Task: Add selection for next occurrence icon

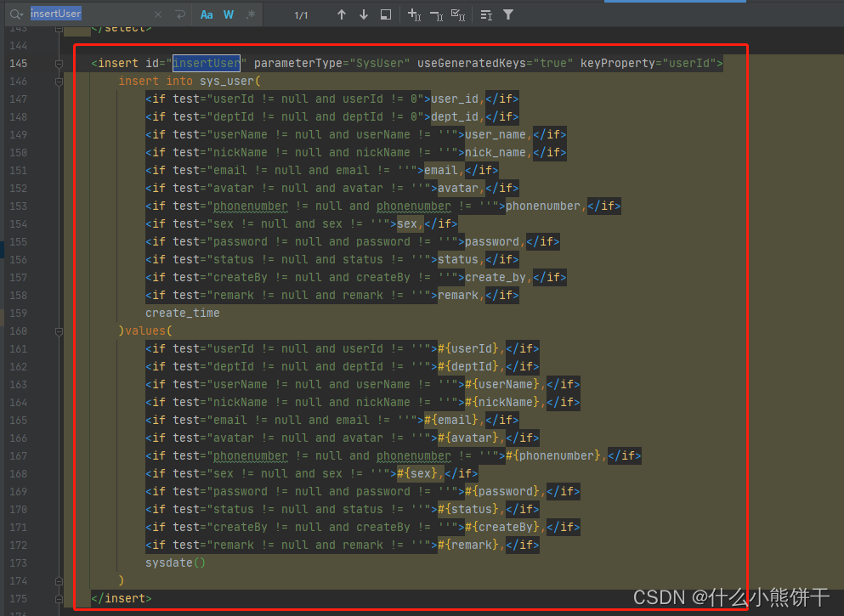Action: (x=414, y=15)
